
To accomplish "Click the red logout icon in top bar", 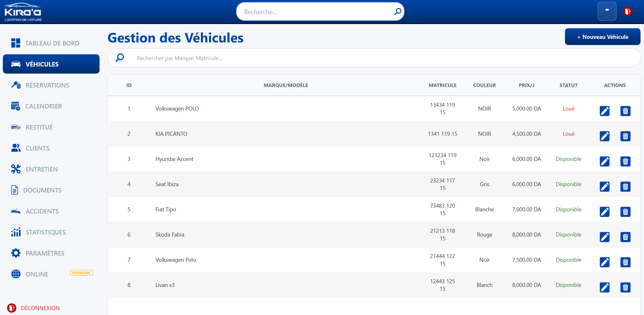I will point(628,11).
